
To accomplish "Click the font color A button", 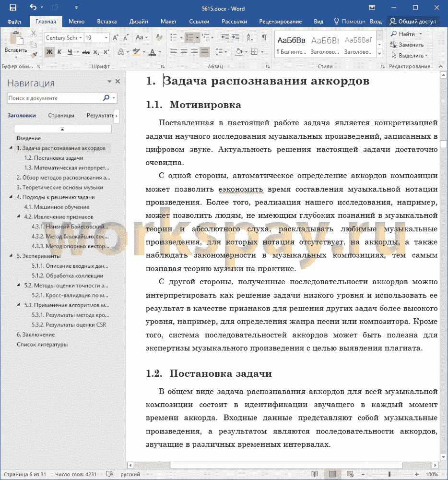I will [x=152, y=52].
